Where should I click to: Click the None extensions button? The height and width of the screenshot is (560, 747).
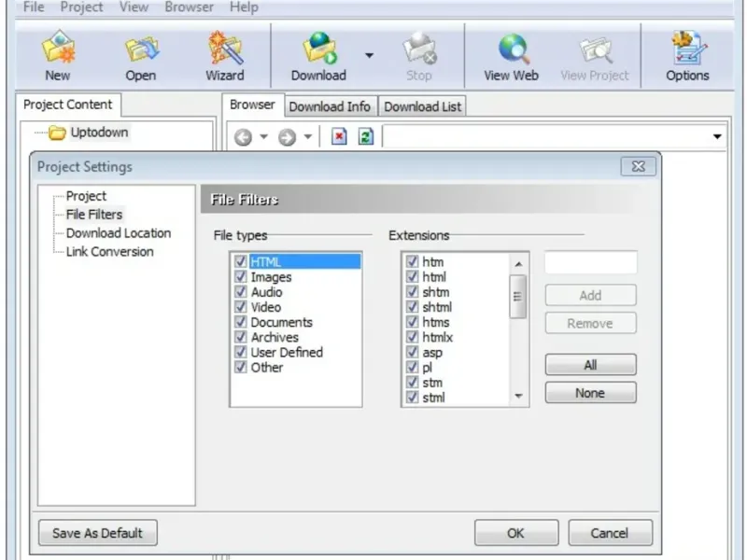pos(590,393)
